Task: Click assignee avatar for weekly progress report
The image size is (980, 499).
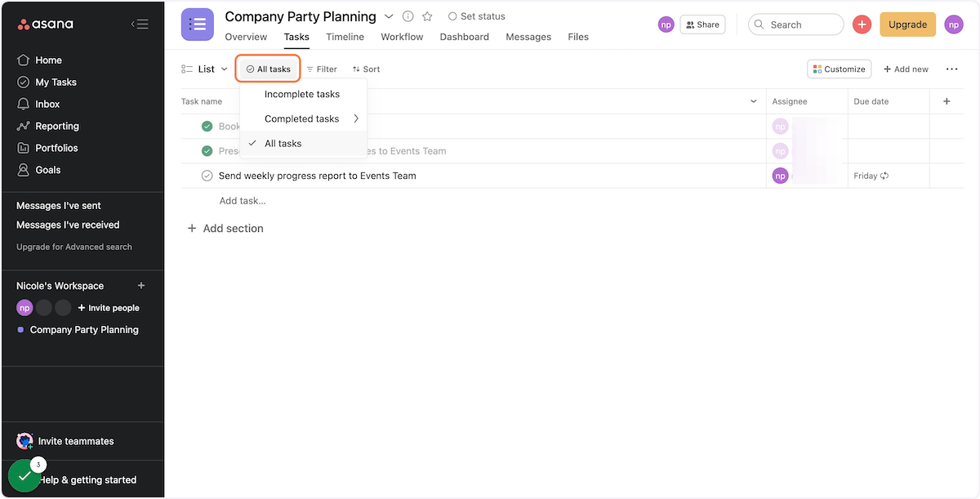Action: point(780,176)
